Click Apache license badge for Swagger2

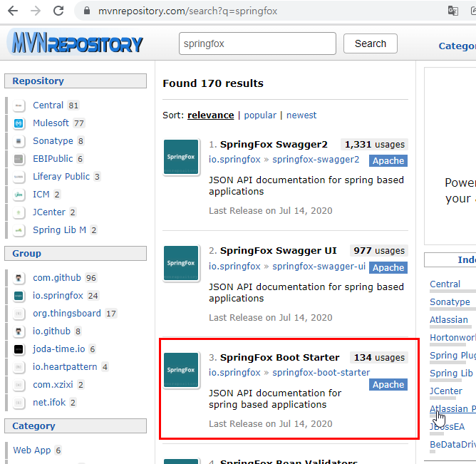click(x=388, y=161)
